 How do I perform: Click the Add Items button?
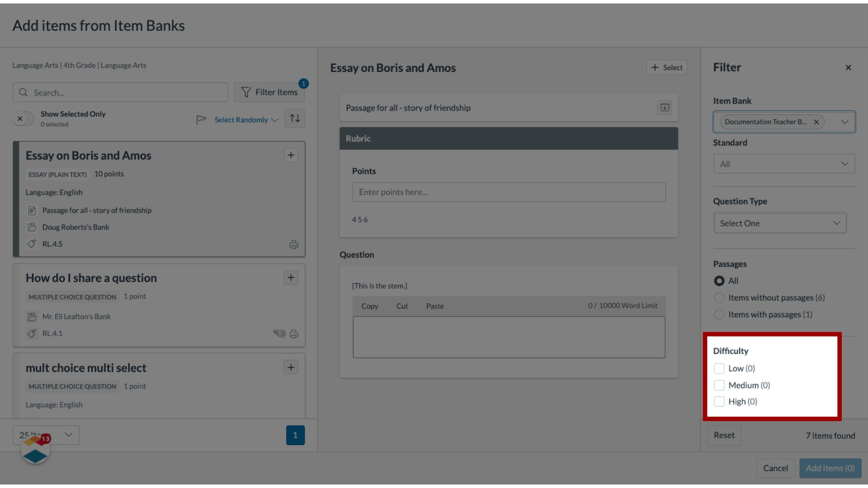click(830, 468)
